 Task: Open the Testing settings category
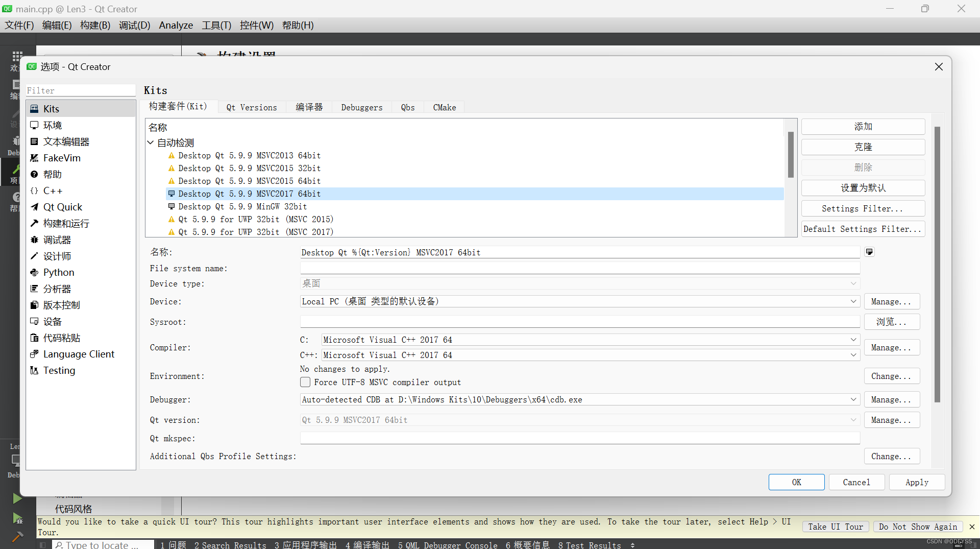coord(81,370)
